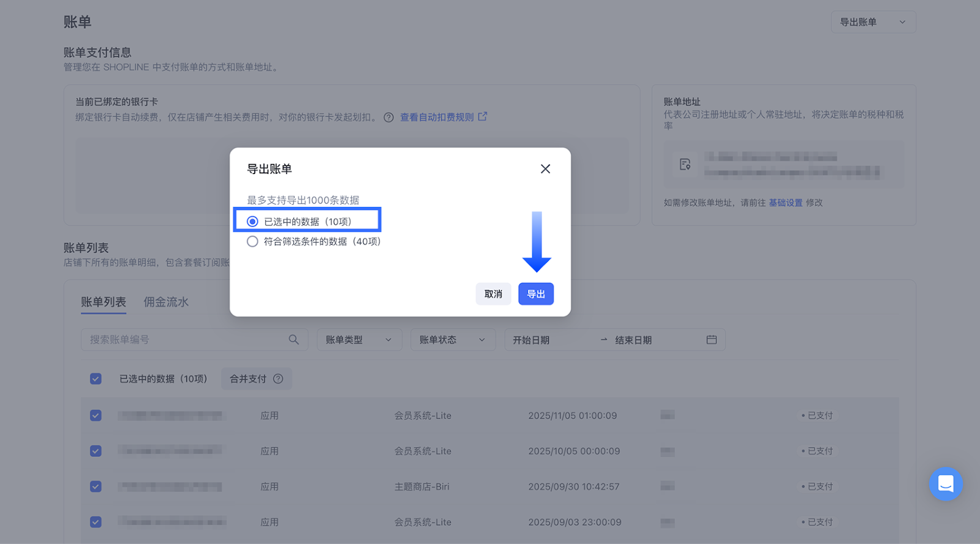Screen dimensions: 980x544
Task: Click the 合并支付 button
Action: click(x=257, y=379)
